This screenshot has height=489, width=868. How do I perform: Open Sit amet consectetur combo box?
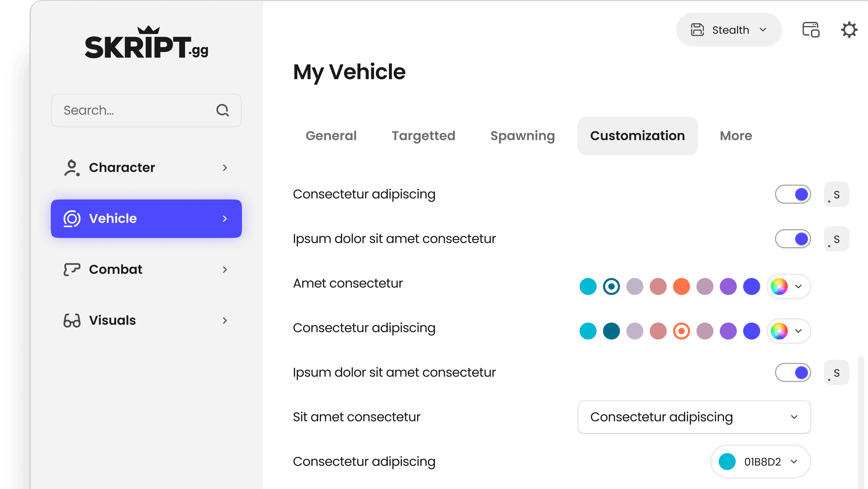coord(694,417)
